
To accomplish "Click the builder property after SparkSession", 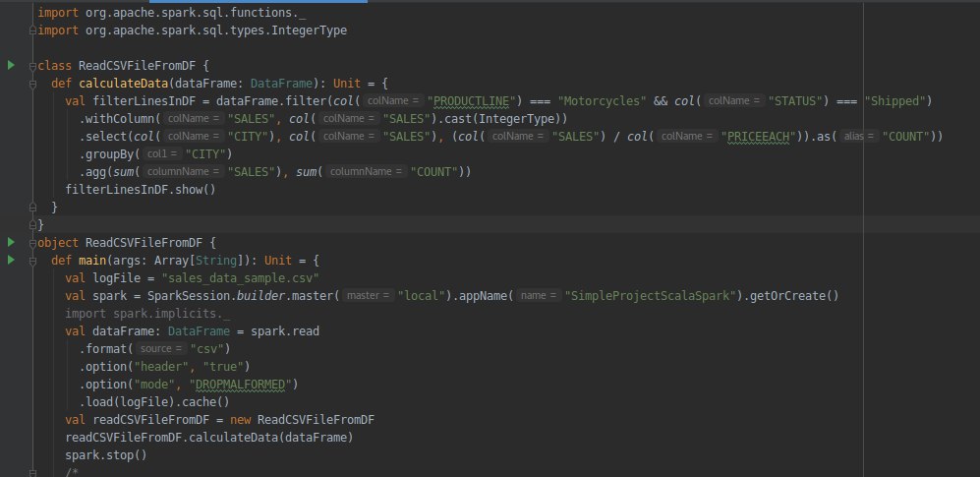I will point(261,296).
